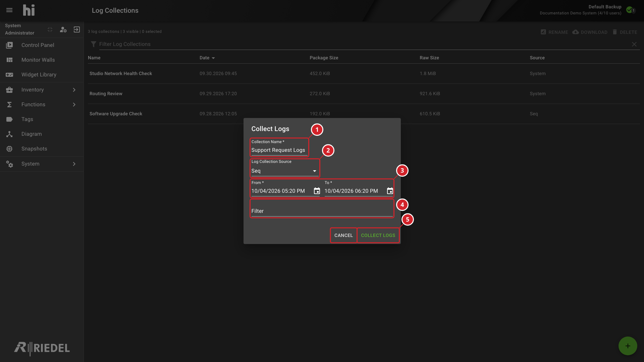Clear the log collections filter
Viewport: 644px width, 362px height.
pos(634,44)
